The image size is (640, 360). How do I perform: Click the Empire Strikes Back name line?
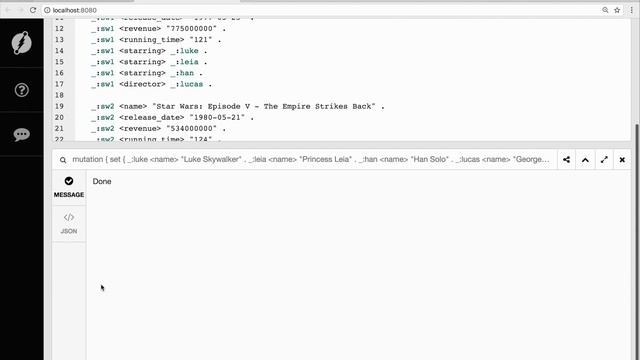[x=238, y=106]
